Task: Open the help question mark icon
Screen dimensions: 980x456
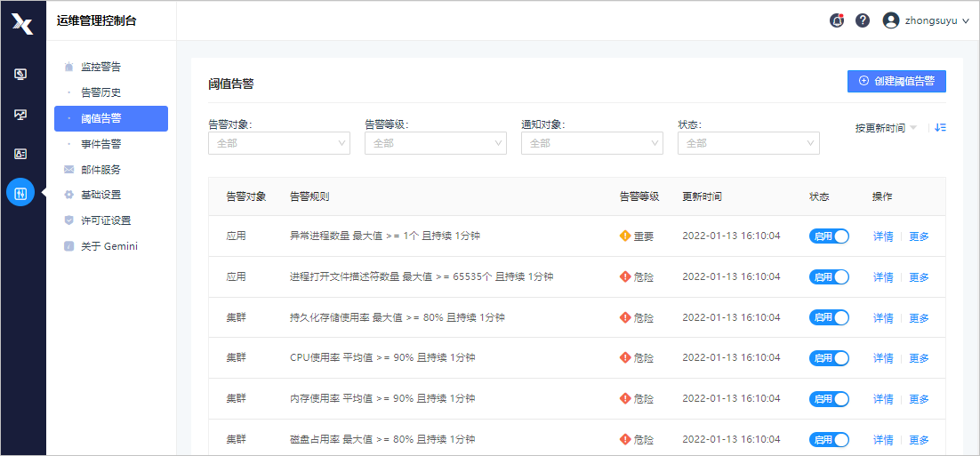Action: click(x=863, y=20)
